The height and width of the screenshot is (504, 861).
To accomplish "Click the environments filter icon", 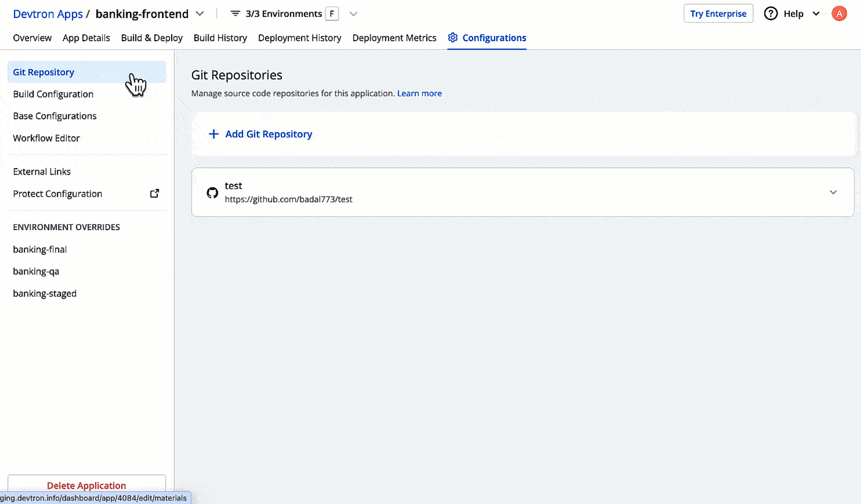I will tap(235, 14).
